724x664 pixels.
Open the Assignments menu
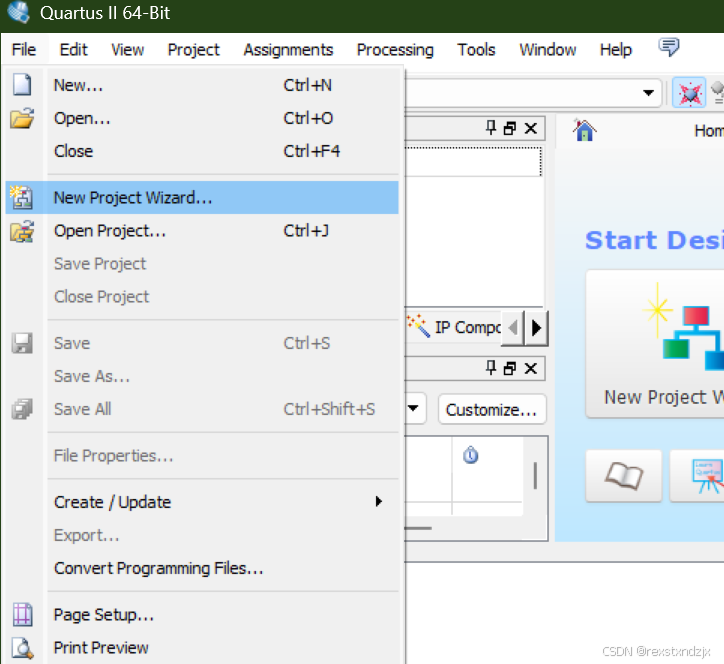288,49
